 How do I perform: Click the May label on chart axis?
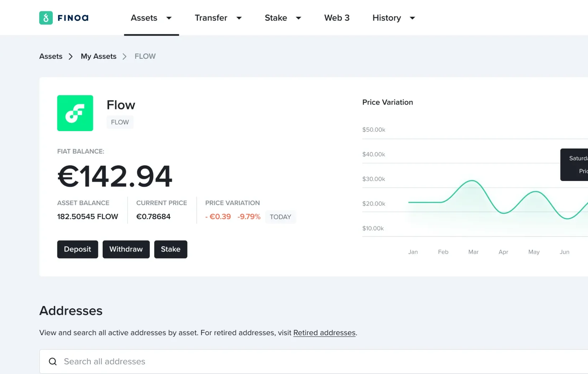(534, 252)
